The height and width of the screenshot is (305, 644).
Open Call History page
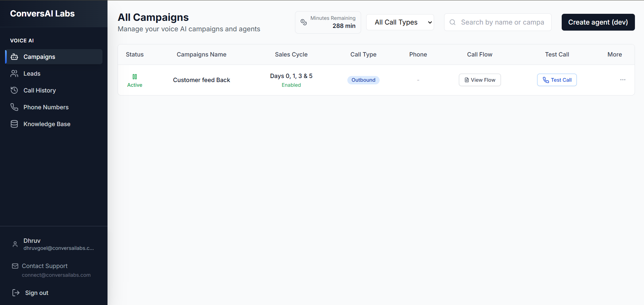(54, 90)
